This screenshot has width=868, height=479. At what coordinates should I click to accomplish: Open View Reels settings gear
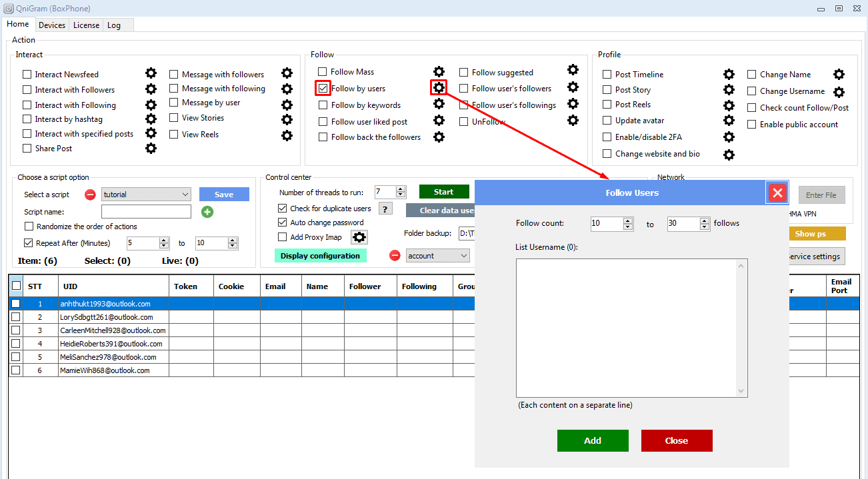[x=287, y=135]
